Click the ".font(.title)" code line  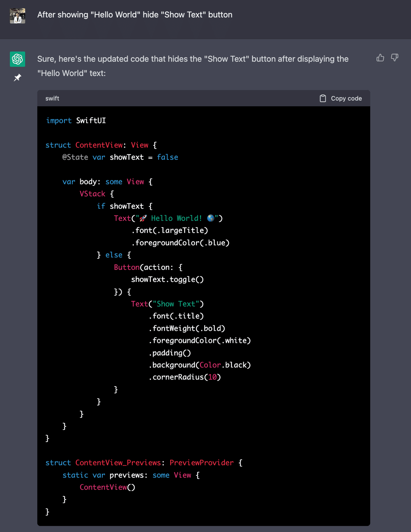click(x=176, y=316)
